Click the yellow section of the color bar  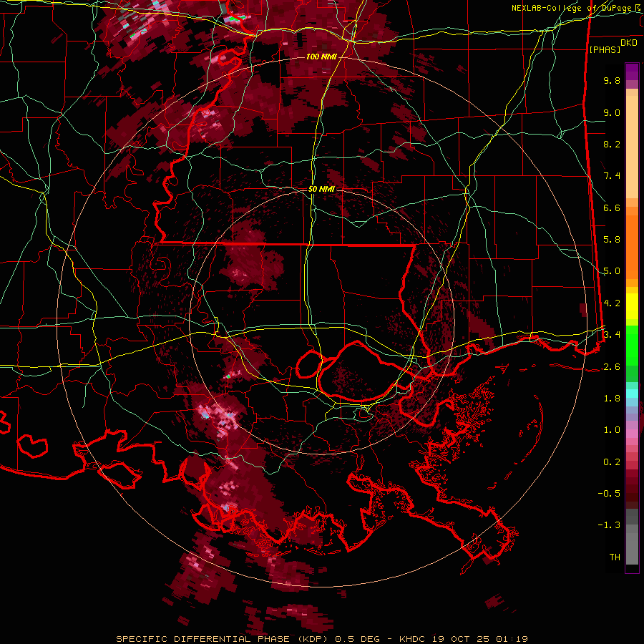[632, 306]
